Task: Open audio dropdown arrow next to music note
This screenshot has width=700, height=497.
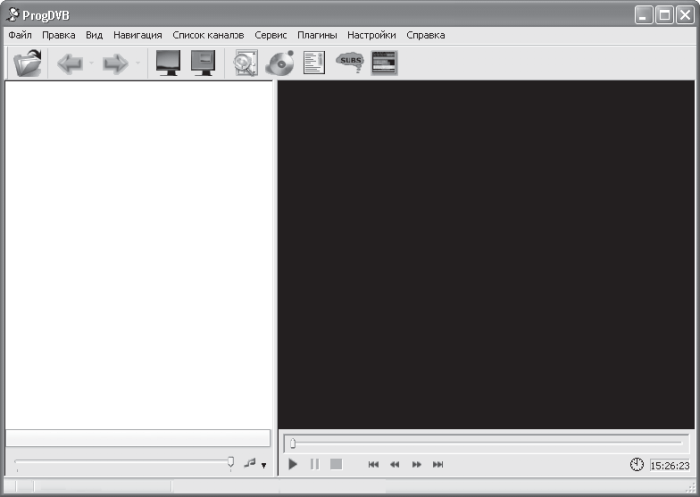Action: (x=264, y=465)
